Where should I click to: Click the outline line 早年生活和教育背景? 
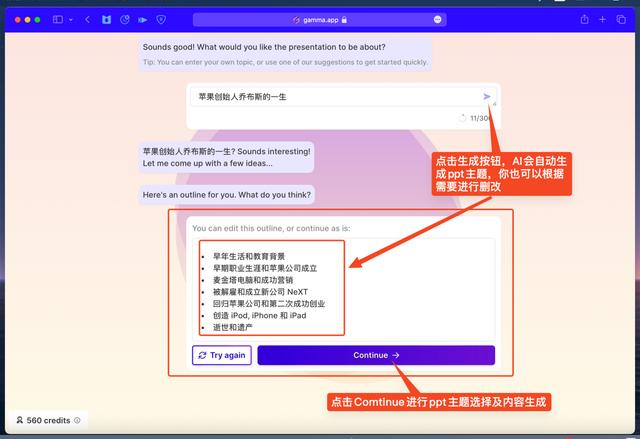(x=249, y=256)
